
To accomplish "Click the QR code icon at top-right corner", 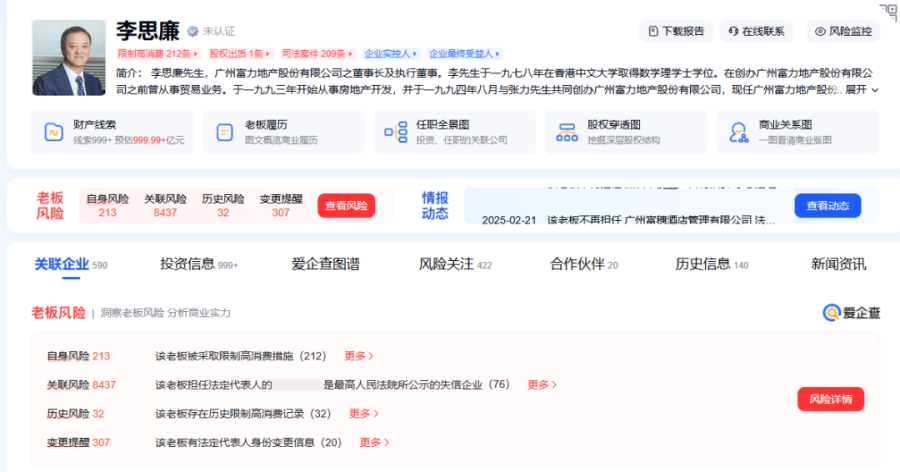I will (x=889, y=12).
